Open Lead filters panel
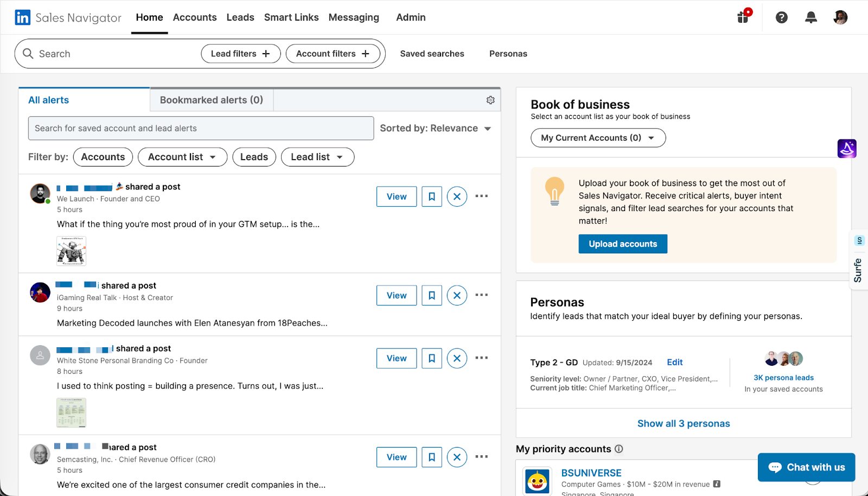Viewport: 868px width, 496px height. click(240, 54)
